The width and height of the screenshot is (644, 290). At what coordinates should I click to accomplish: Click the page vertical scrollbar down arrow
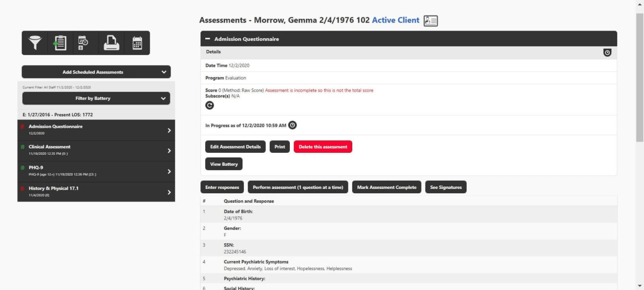tap(640, 286)
